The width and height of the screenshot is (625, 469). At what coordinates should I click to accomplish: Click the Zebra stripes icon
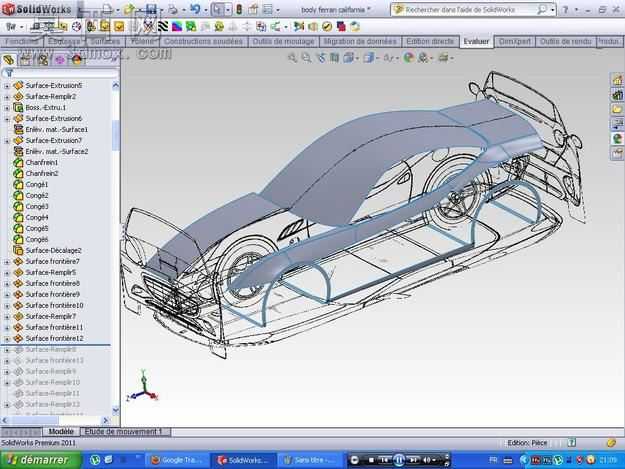pos(162,27)
